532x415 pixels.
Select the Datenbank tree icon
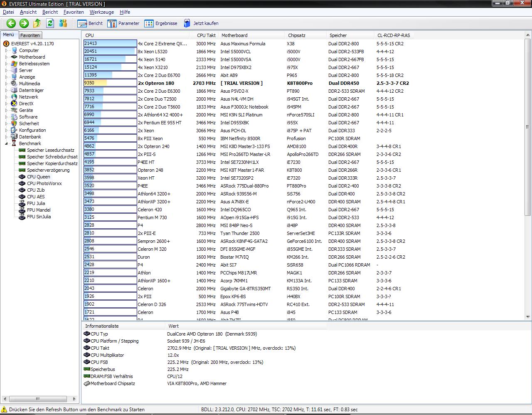click(15, 137)
